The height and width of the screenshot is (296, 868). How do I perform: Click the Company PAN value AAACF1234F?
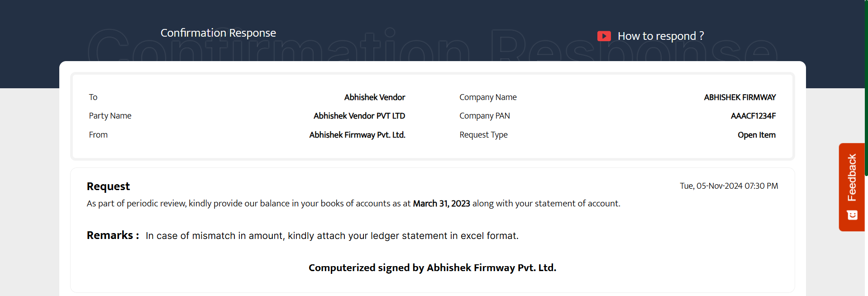[x=753, y=116]
